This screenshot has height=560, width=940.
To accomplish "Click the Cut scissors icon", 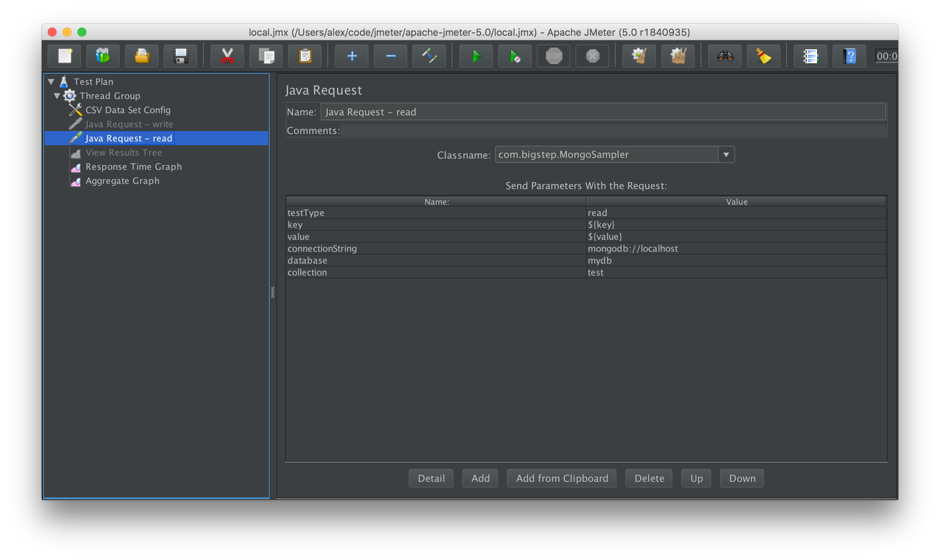I will tap(227, 56).
